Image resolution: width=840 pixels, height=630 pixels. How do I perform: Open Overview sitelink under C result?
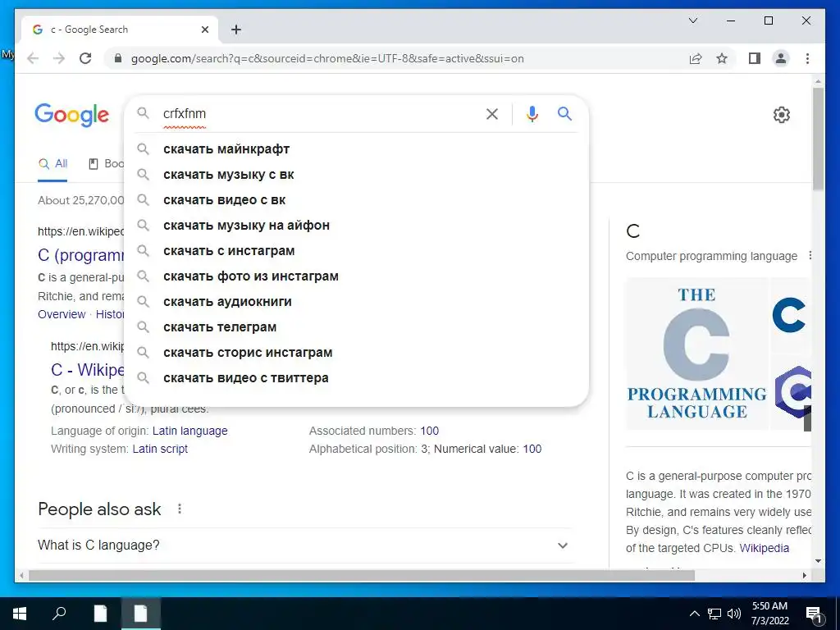[62, 314]
